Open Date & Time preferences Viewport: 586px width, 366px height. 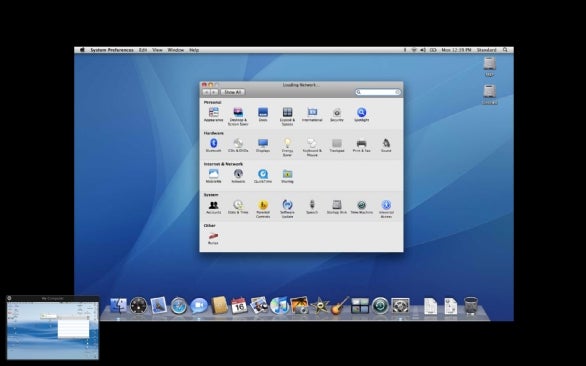click(238, 207)
